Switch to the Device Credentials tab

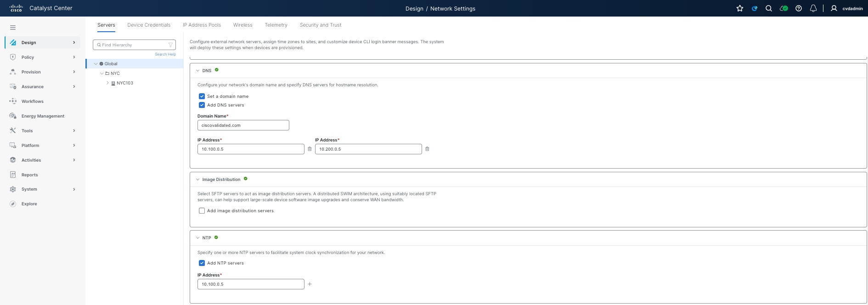click(149, 25)
